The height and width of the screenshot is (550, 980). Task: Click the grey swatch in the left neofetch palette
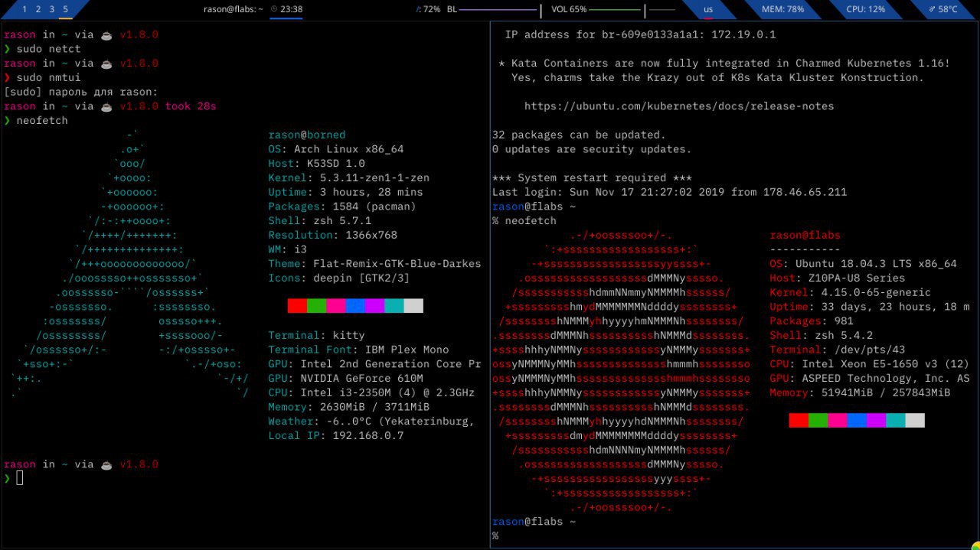pos(413,306)
